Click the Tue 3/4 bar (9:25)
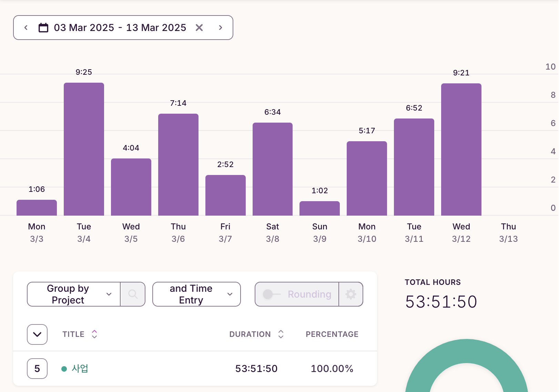 pyautogui.click(x=84, y=149)
